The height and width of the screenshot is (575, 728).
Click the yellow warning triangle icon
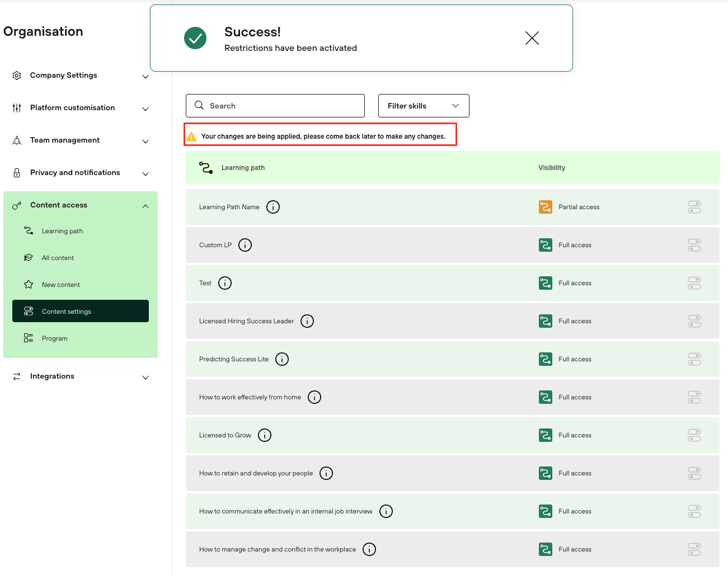click(192, 136)
